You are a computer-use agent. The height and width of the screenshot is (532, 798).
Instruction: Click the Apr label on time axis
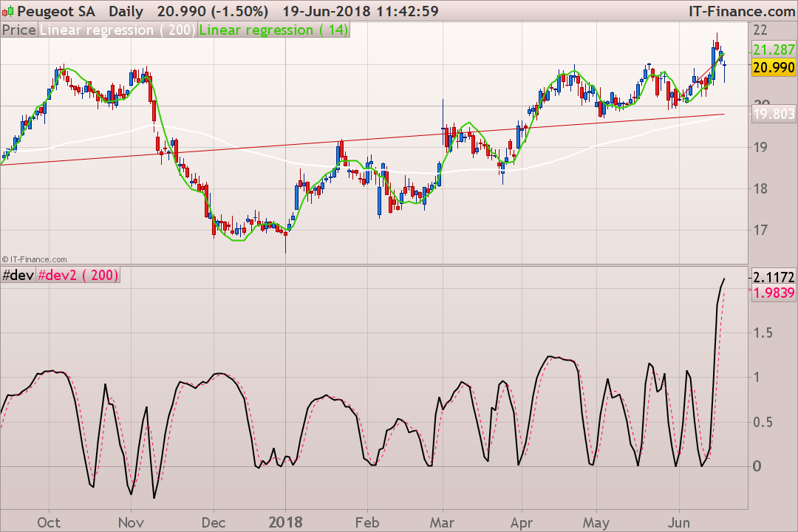tap(522, 523)
